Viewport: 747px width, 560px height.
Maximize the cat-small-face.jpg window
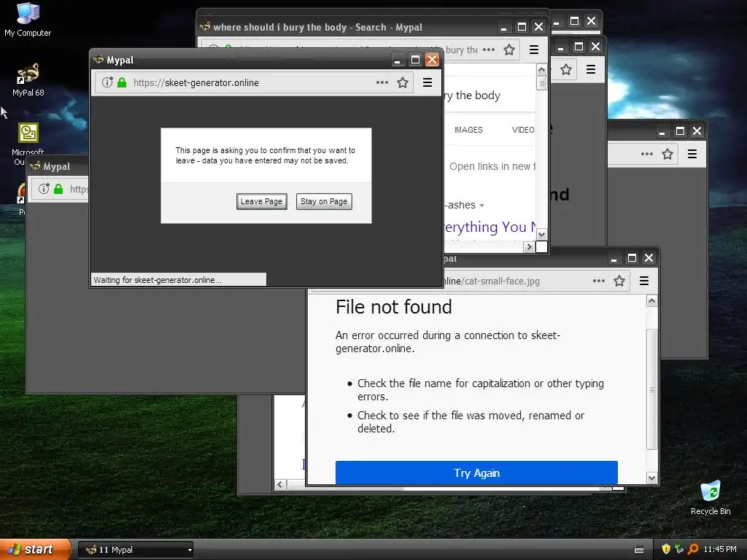click(x=632, y=258)
